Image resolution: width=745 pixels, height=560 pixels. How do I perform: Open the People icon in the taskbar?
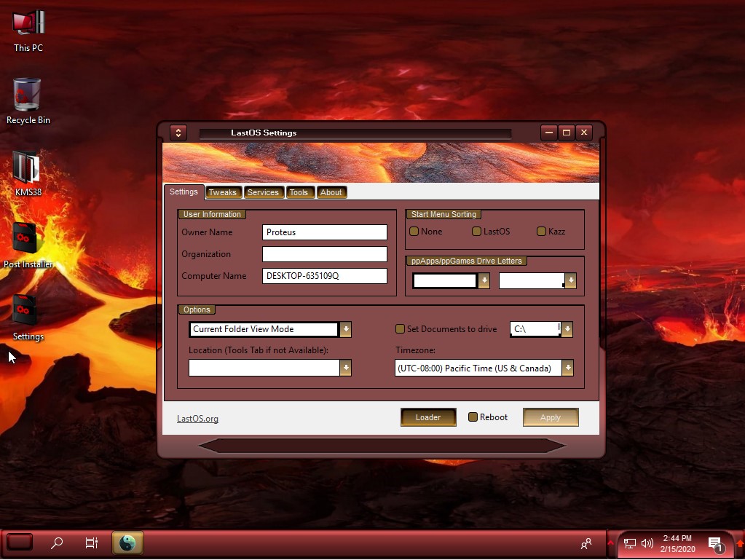click(x=586, y=543)
